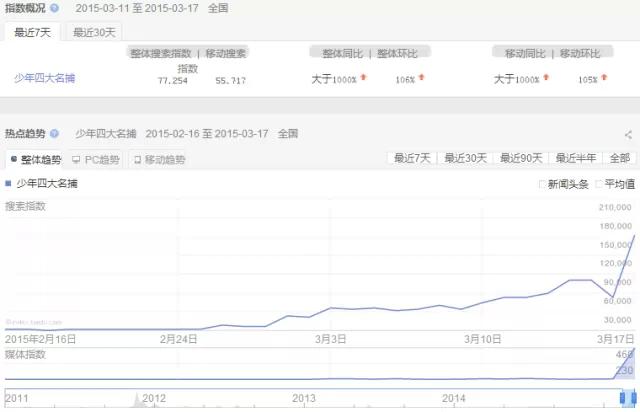Click the 移动趋势 phone icon
This screenshot has width=640, height=412.
click(136, 159)
